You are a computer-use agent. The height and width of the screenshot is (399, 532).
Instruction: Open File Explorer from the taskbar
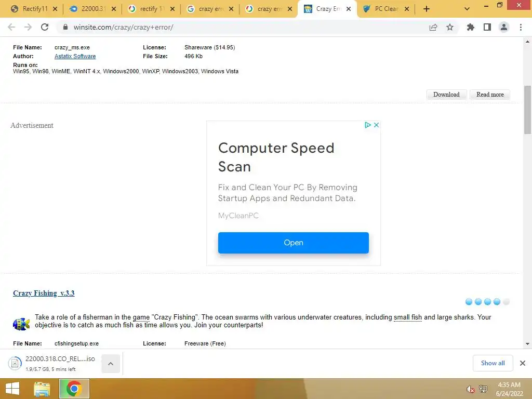(42, 389)
